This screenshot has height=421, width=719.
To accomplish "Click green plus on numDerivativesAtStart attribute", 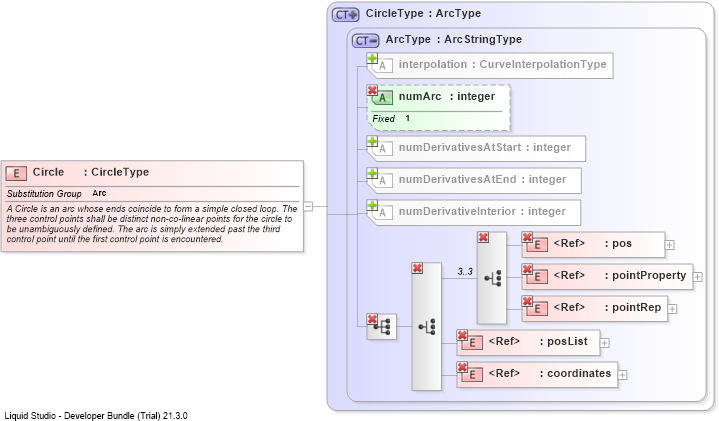I will tap(372, 141).
